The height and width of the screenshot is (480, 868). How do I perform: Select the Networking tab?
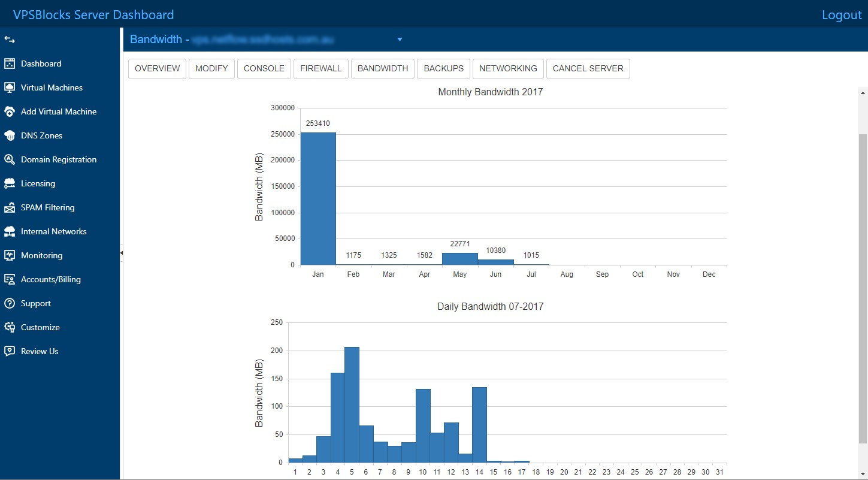(508, 68)
